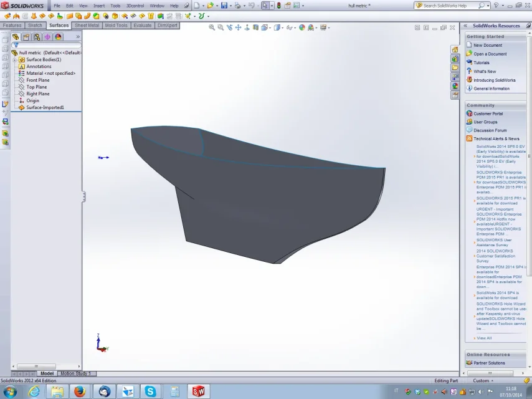Open Firefox from the taskbar
Viewport: 532px width, 399px height.
[80, 392]
